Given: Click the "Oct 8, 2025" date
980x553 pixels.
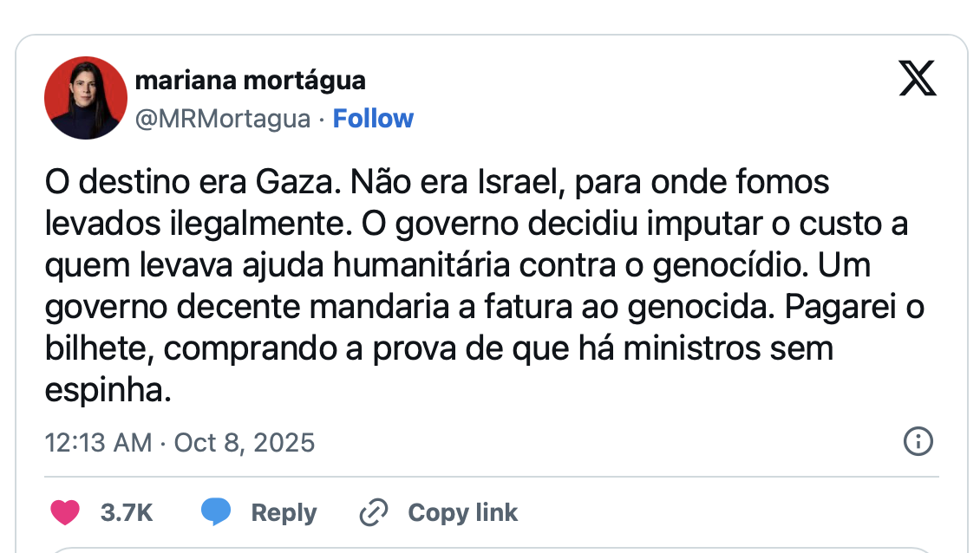Looking at the screenshot, I should [x=245, y=443].
